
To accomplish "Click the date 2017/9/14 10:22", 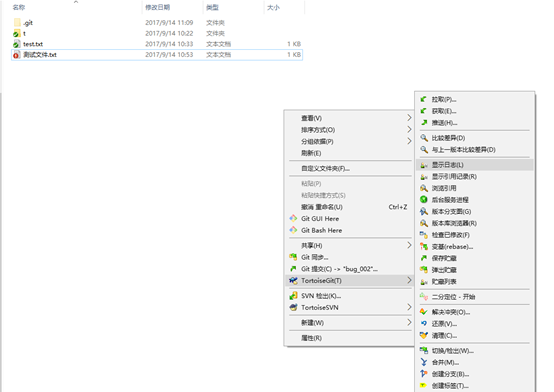I will [169, 33].
